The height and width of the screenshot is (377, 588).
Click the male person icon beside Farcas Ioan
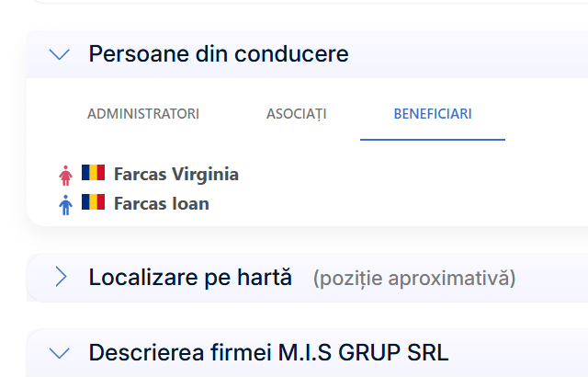tap(65, 204)
